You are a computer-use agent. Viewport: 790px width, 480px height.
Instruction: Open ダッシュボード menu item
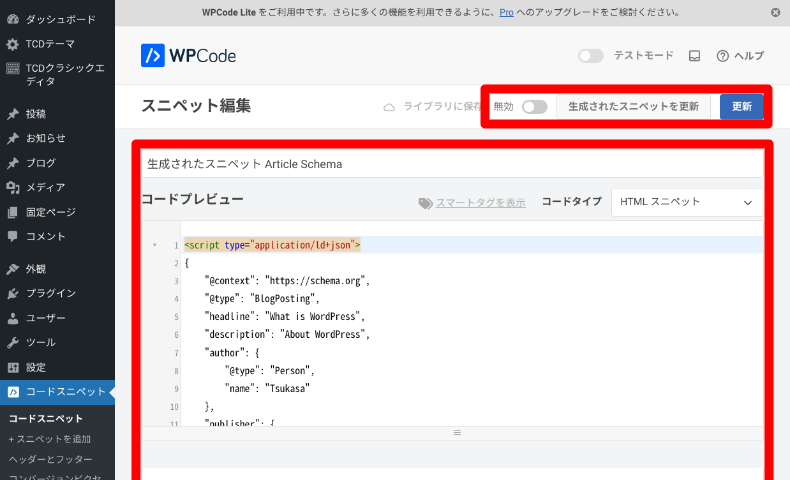click(57, 19)
